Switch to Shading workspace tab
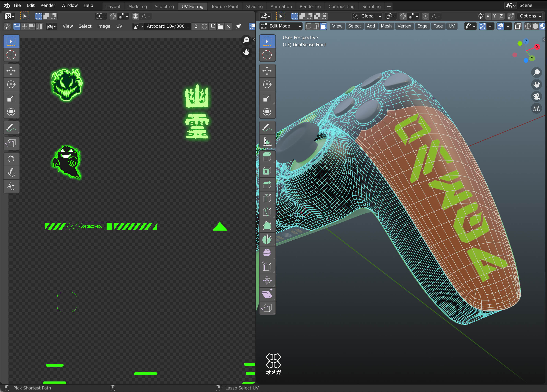 [254, 6]
